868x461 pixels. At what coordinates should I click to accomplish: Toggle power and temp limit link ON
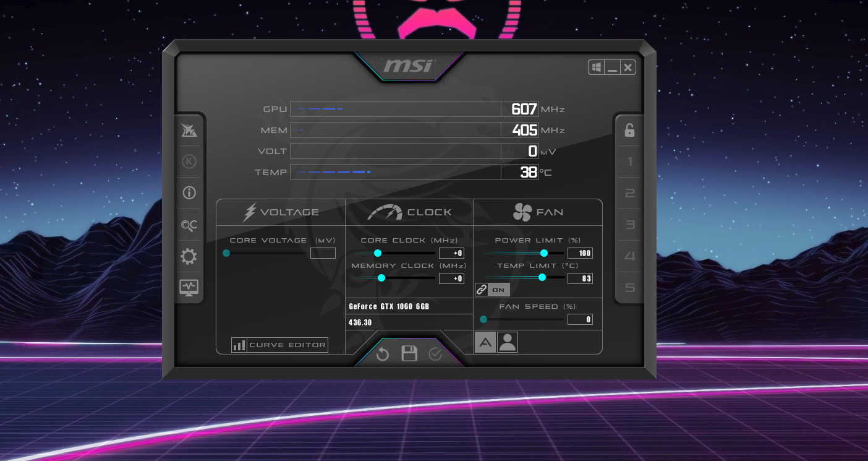point(492,290)
